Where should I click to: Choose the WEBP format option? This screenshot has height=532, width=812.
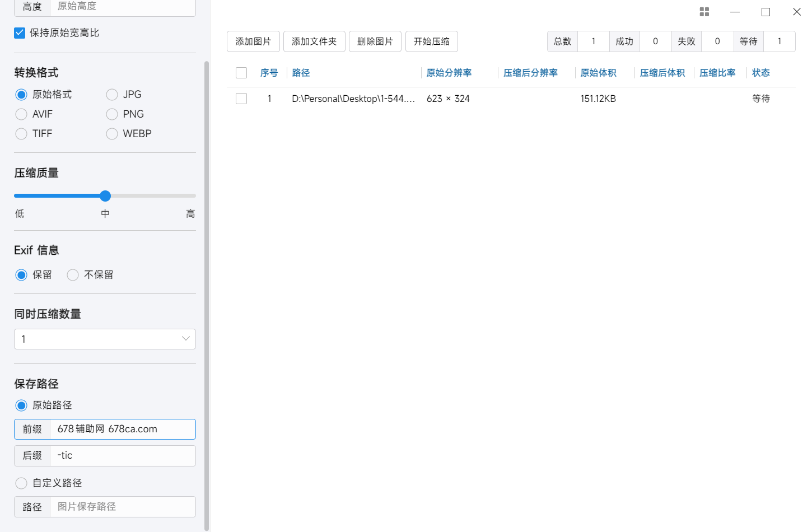[111, 133]
